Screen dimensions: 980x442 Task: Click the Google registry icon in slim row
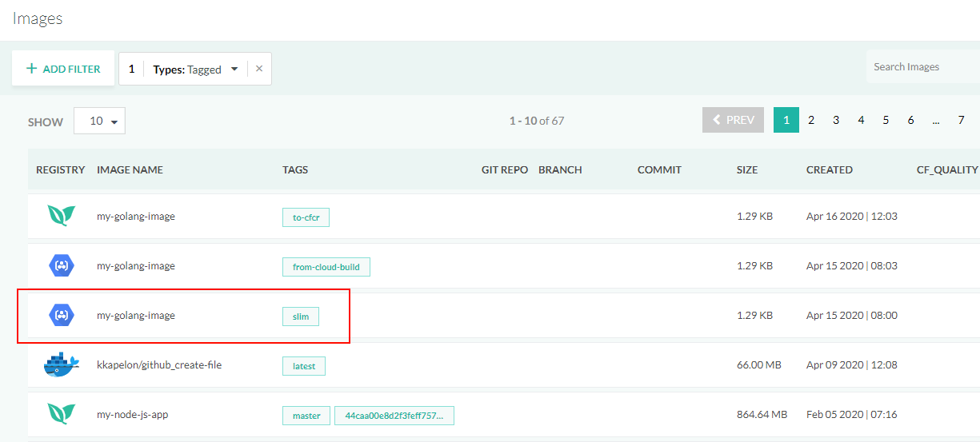(61, 316)
